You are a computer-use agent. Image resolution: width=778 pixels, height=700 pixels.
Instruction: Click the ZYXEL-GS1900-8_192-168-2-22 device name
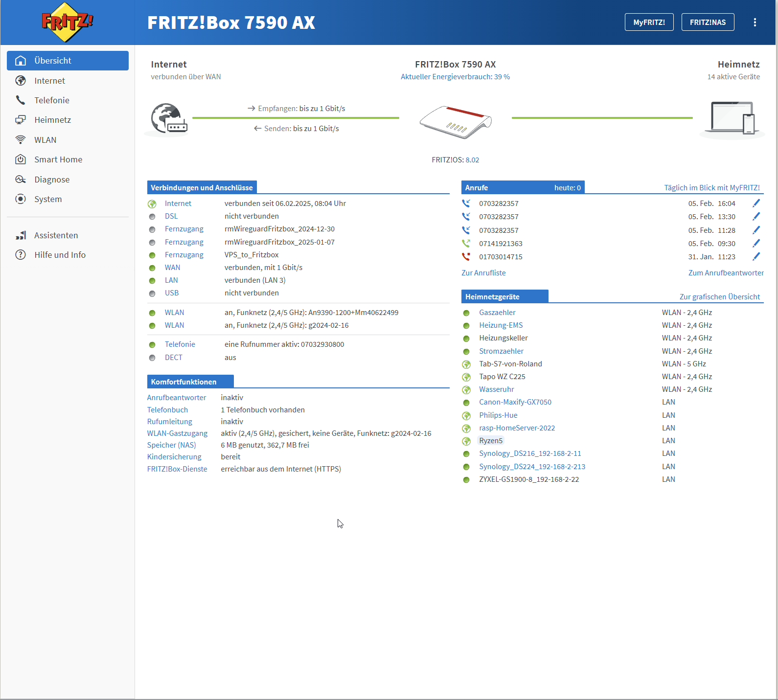(x=529, y=479)
